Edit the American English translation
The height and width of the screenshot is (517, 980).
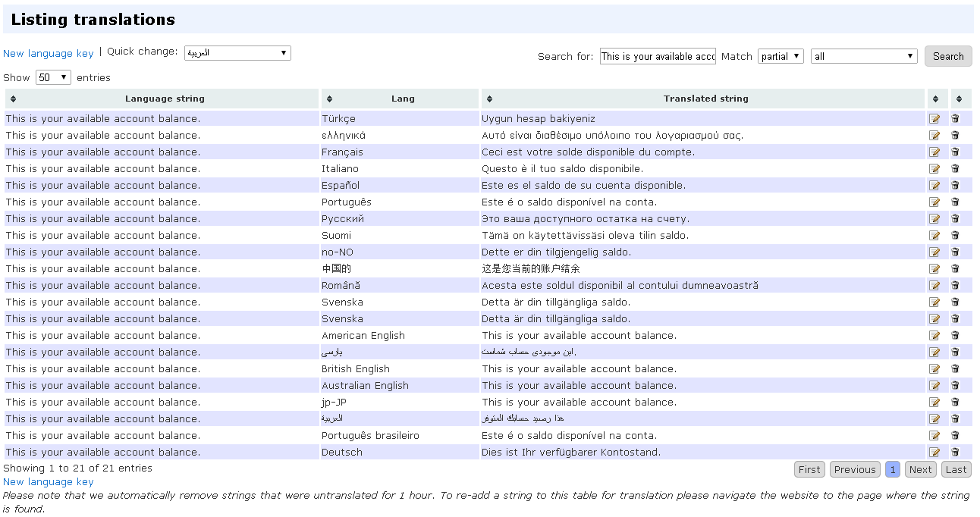tap(934, 336)
